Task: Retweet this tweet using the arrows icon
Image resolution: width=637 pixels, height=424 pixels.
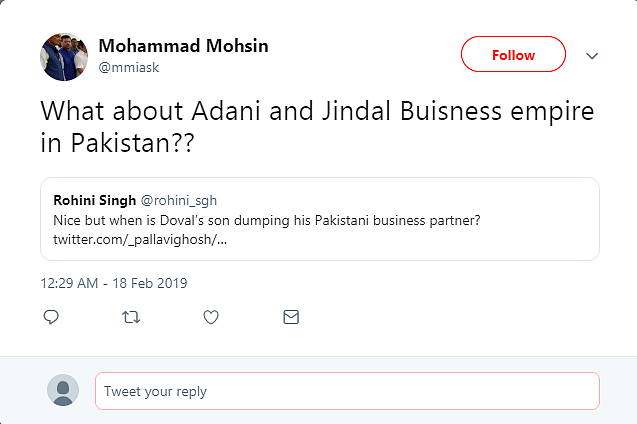Action: [131, 317]
